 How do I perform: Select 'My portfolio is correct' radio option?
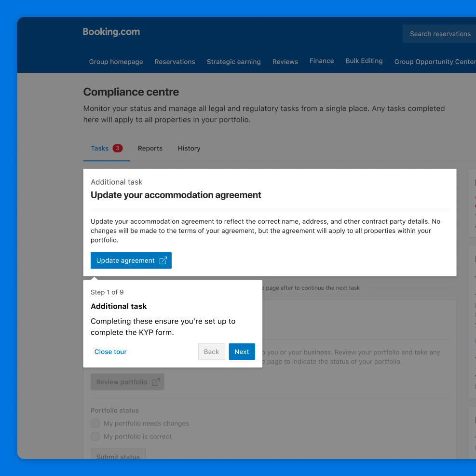pyautogui.click(x=95, y=436)
